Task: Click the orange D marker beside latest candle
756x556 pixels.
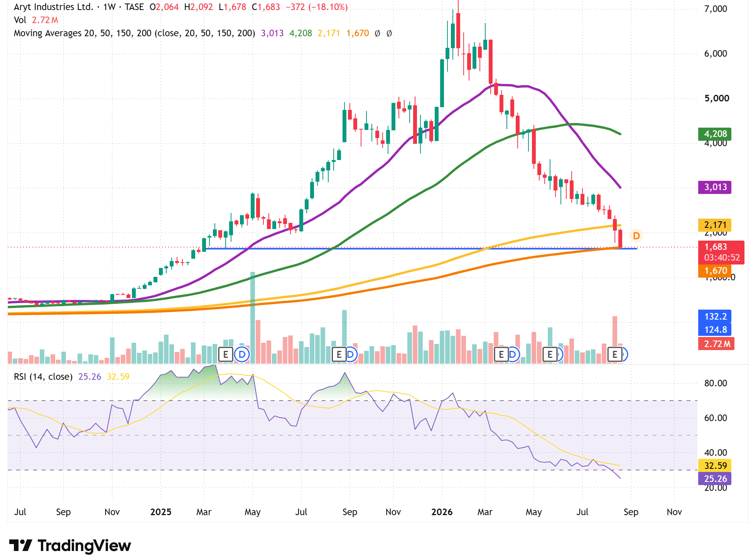Action: 636,236
